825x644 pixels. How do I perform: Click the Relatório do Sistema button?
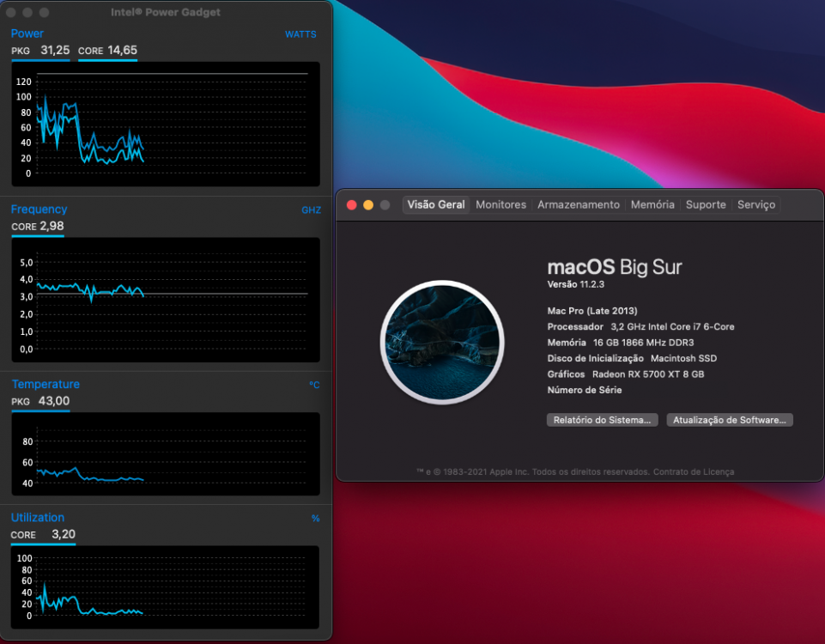pos(602,420)
